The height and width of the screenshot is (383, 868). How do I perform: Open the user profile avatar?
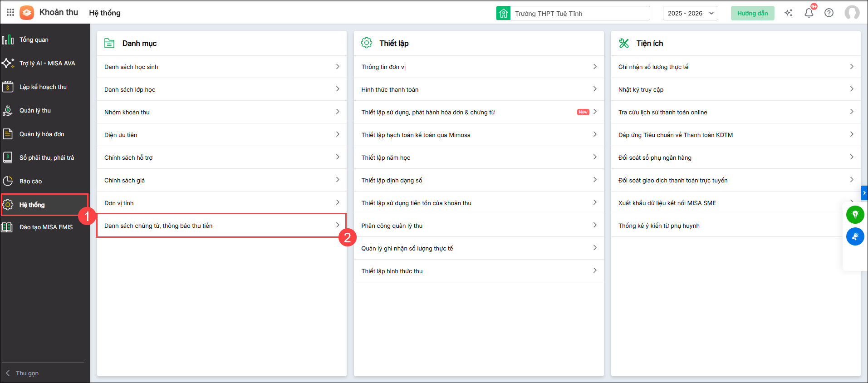[x=852, y=13]
